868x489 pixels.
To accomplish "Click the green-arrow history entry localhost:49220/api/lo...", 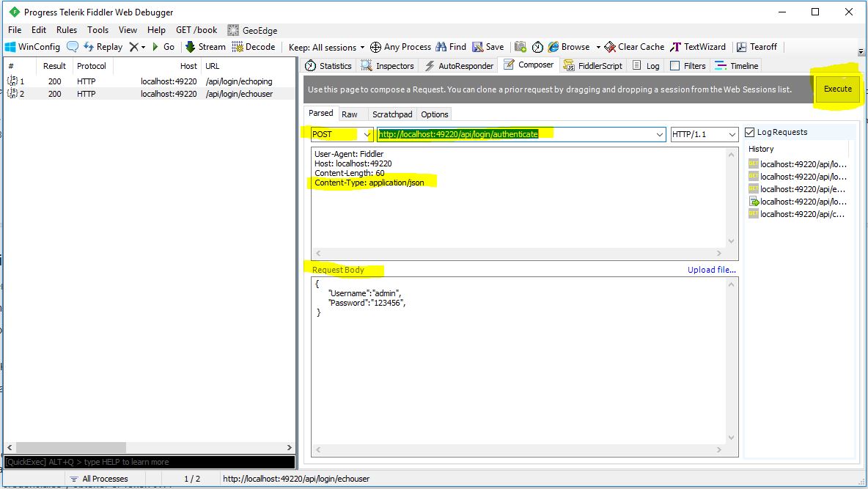I will (798, 202).
